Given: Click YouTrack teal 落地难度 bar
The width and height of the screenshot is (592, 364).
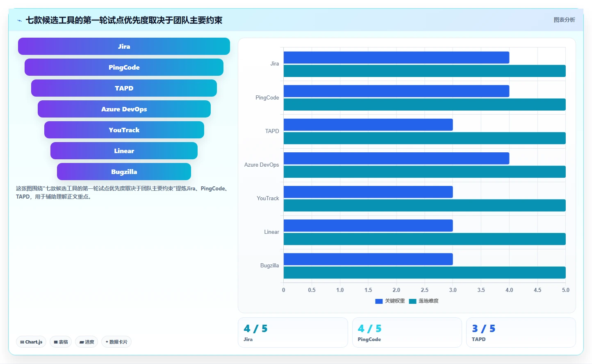Looking at the screenshot, I should (x=425, y=205).
